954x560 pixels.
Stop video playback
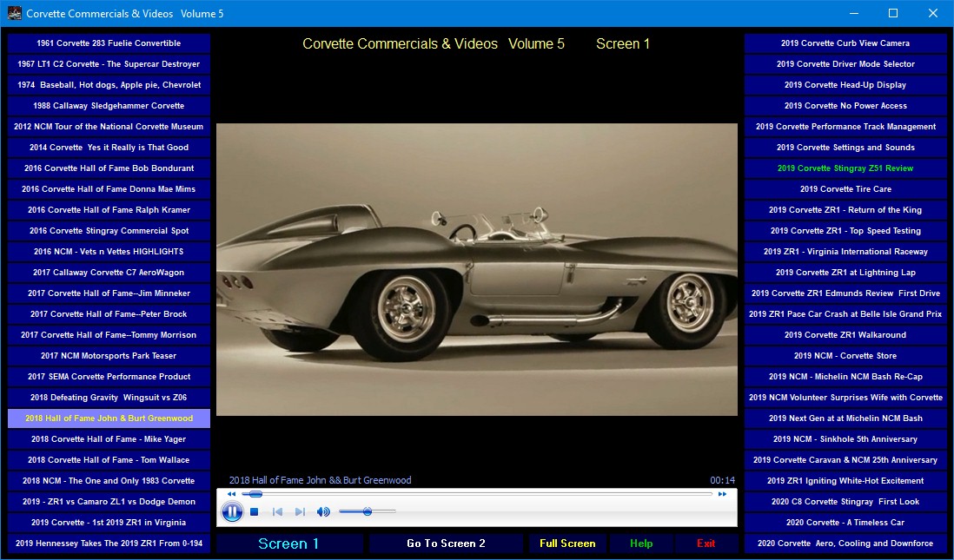click(255, 512)
